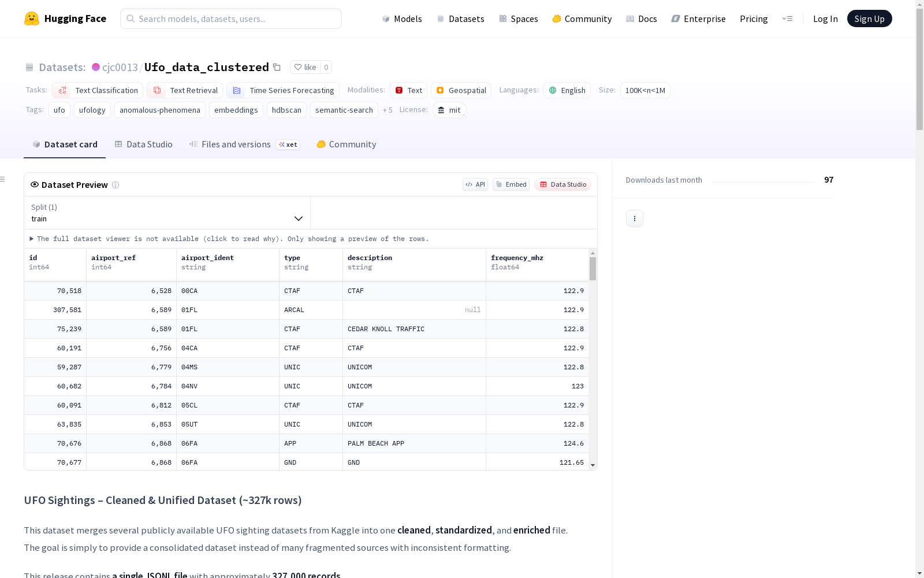
Task: Click the cjc0013 author link
Action: coord(120,67)
